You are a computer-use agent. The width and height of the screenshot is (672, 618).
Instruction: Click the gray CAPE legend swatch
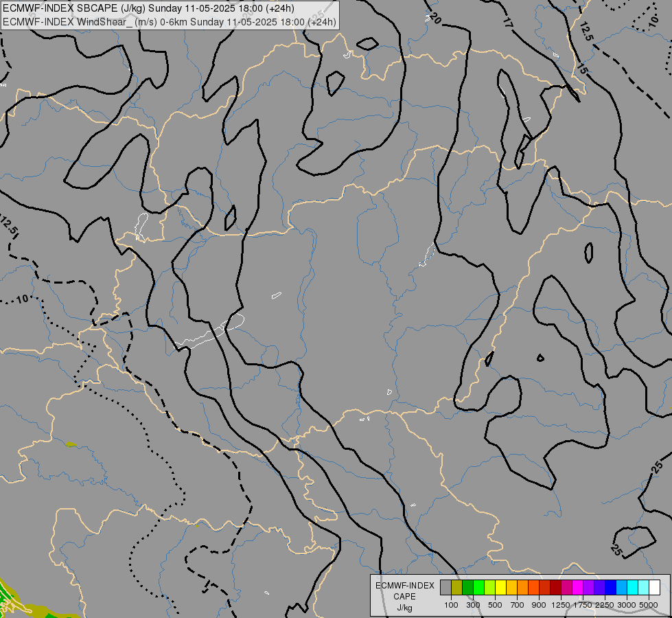click(445, 588)
